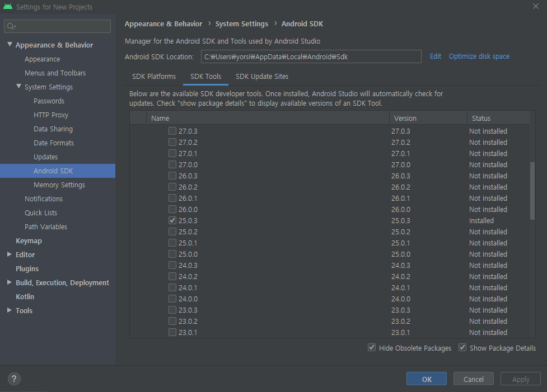
Task: Open Plugins settings
Action: click(27, 268)
